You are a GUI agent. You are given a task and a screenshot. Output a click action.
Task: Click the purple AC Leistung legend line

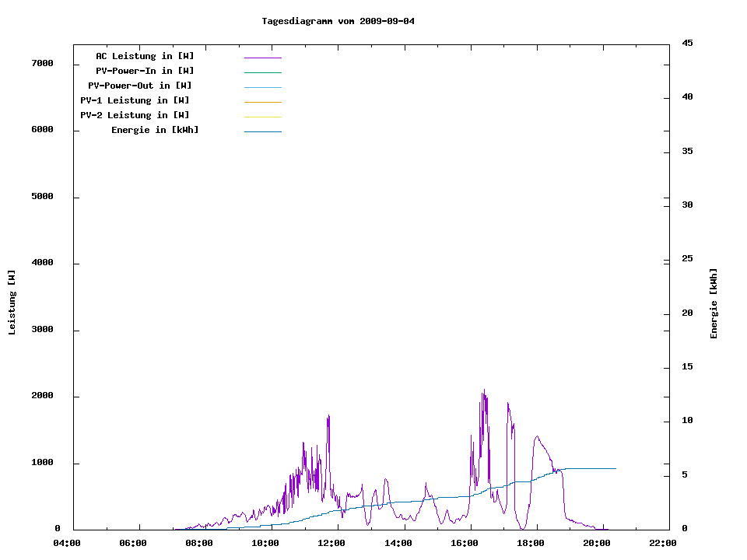pos(262,58)
